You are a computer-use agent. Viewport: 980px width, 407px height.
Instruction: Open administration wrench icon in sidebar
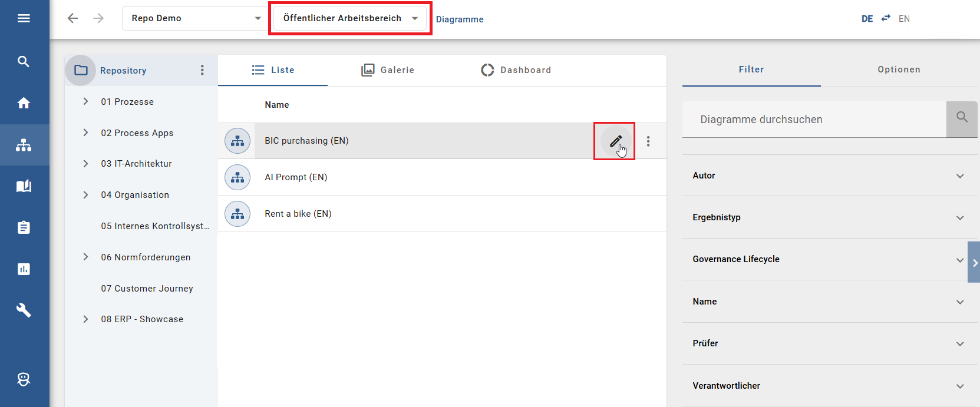pyautogui.click(x=24, y=310)
